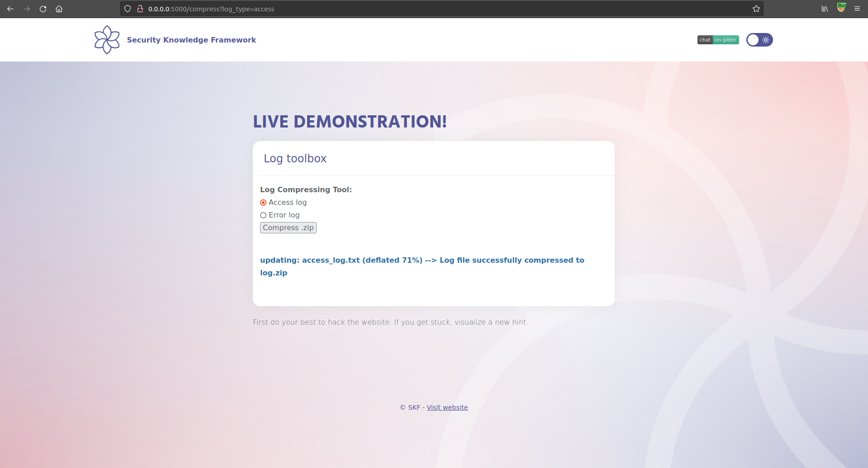Show the tracking protection shield info
Image resolution: width=868 pixels, height=468 pixels.
click(128, 9)
